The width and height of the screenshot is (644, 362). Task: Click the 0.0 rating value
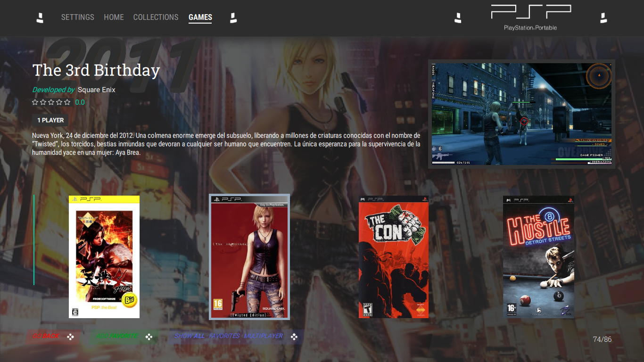pyautogui.click(x=80, y=102)
